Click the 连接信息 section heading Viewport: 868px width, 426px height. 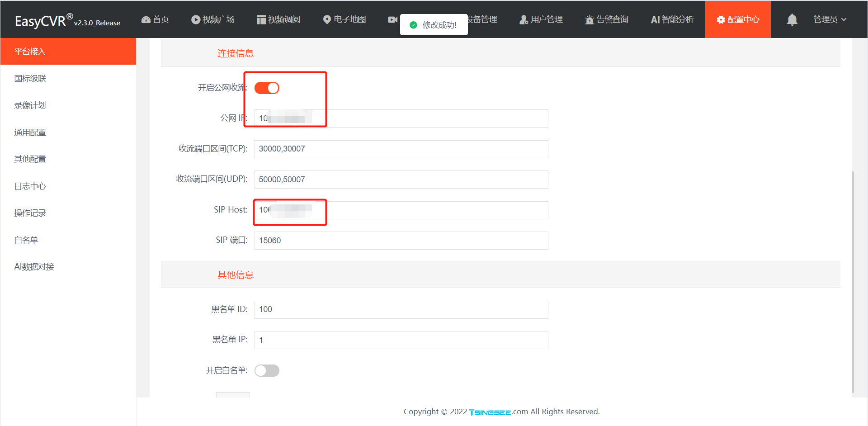pyautogui.click(x=236, y=53)
